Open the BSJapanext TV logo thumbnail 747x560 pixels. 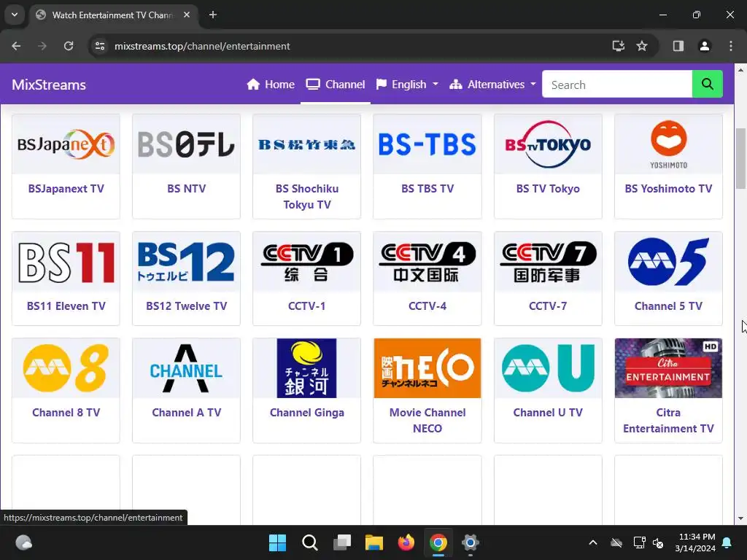[66, 144]
